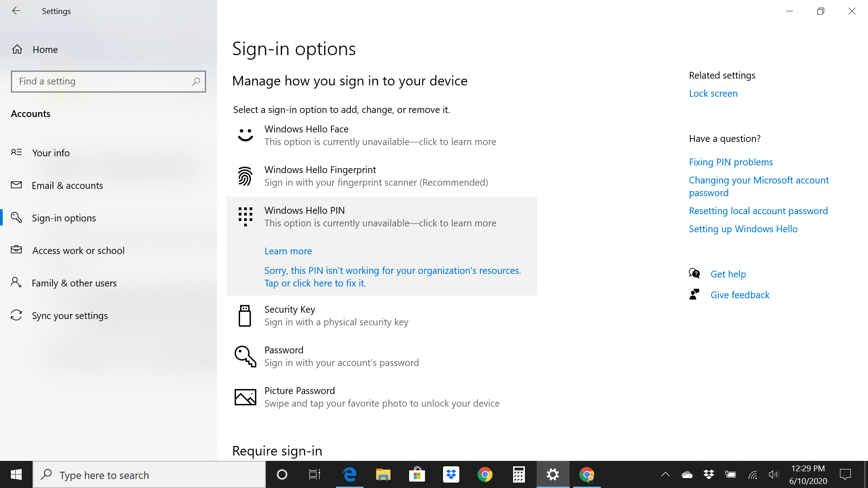
Task: Select the Picture Password photo icon
Action: click(245, 397)
